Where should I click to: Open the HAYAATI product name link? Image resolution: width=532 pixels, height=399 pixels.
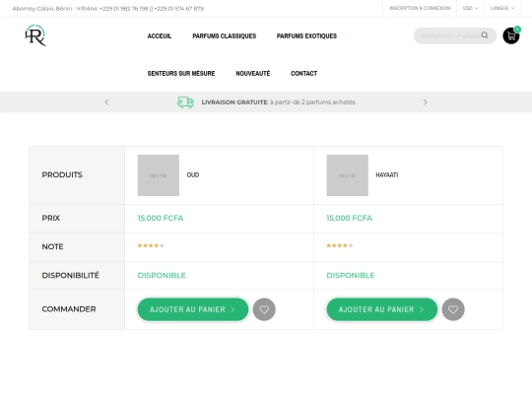(x=387, y=174)
